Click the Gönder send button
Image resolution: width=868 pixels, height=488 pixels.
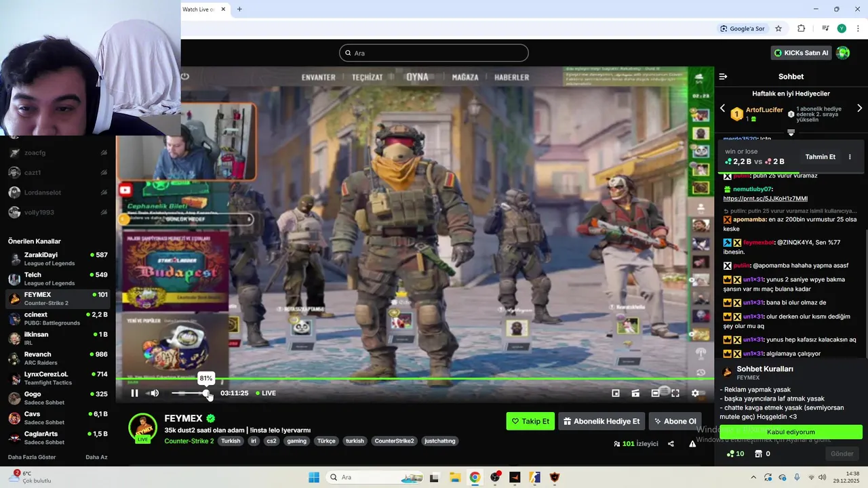[842, 453]
